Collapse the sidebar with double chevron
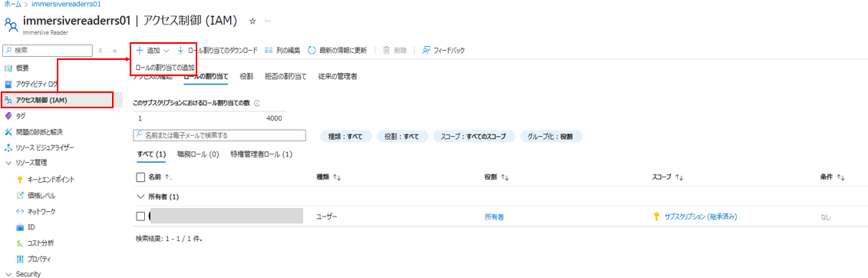This screenshot has width=868, height=278. pos(114,51)
